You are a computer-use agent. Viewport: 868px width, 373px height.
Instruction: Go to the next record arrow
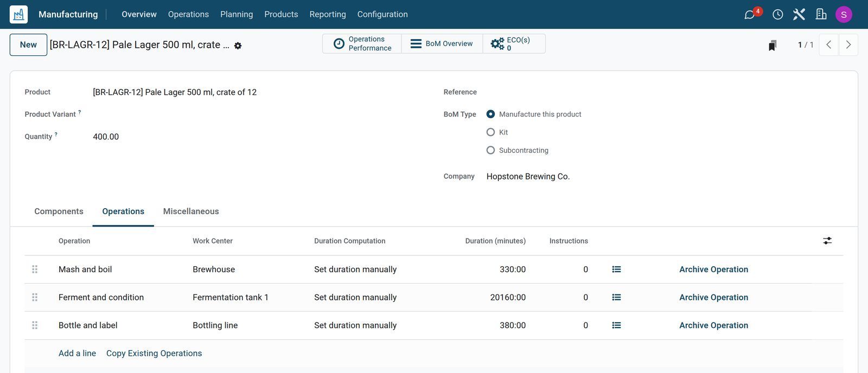click(848, 45)
